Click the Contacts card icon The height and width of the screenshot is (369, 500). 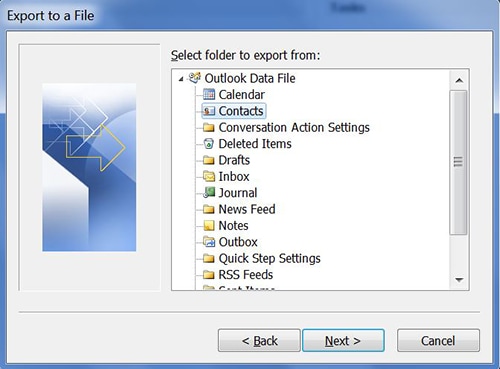(209, 111)
